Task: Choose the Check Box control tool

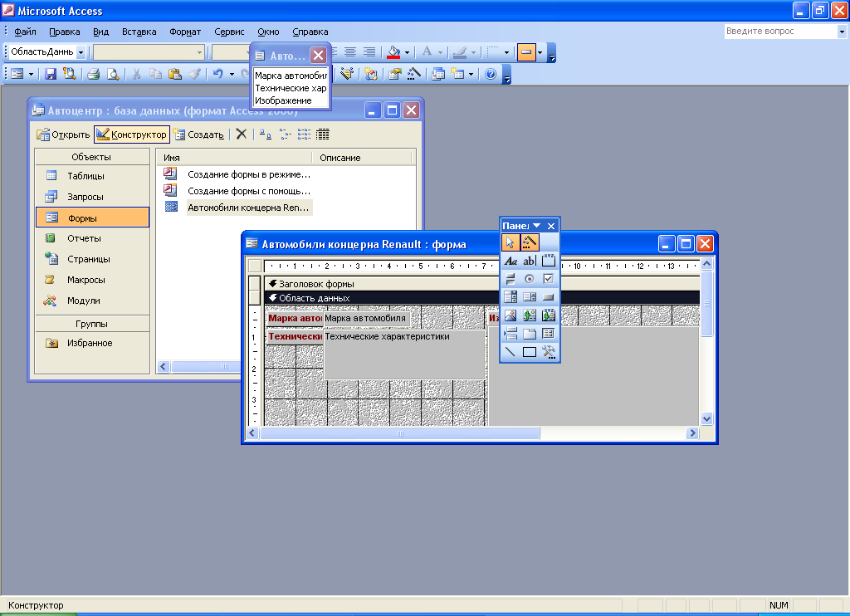Action: click(x=549, y=279)
